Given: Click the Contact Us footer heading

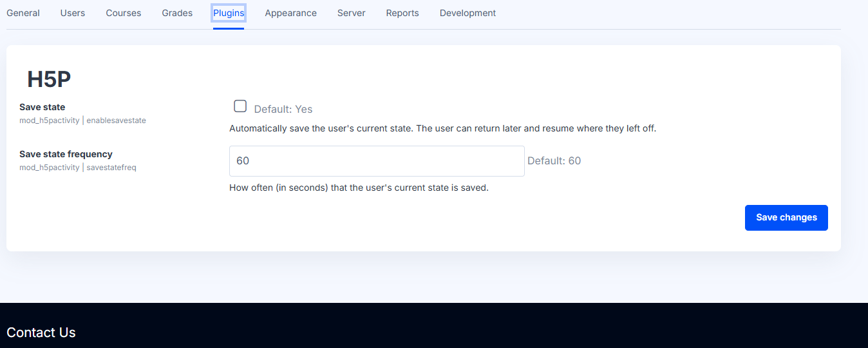Looking at the screenshot, I should (x=41, y=333).
